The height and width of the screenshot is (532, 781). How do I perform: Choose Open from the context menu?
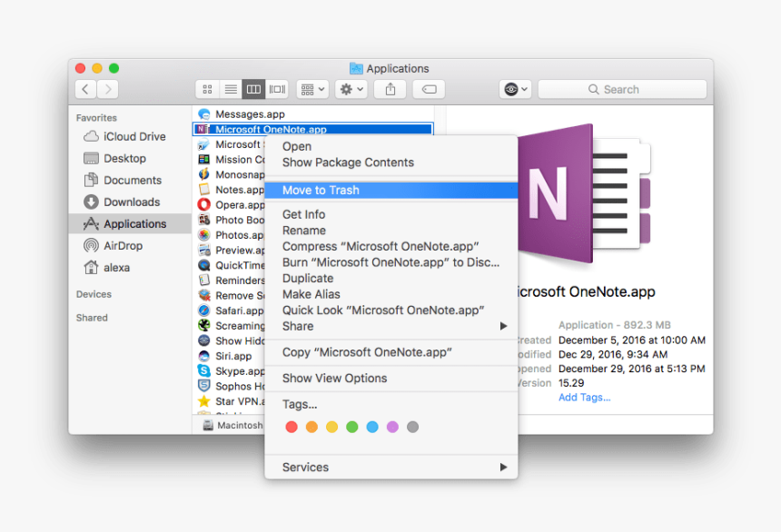(391, 146)
